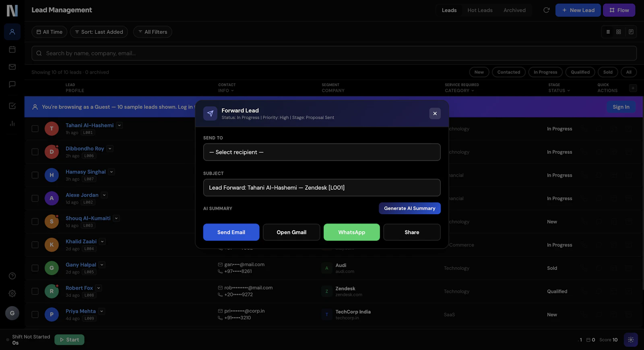Click the Open Gmail button
This screenshot has height=350, width=644.
[x=291, y=232]
